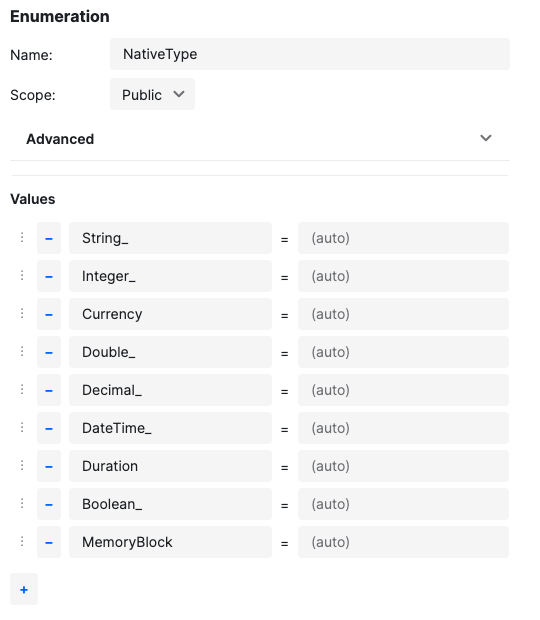Remove the Double_ enumeration value
Viewport: 540px width, 620px height.
point(49,352)
